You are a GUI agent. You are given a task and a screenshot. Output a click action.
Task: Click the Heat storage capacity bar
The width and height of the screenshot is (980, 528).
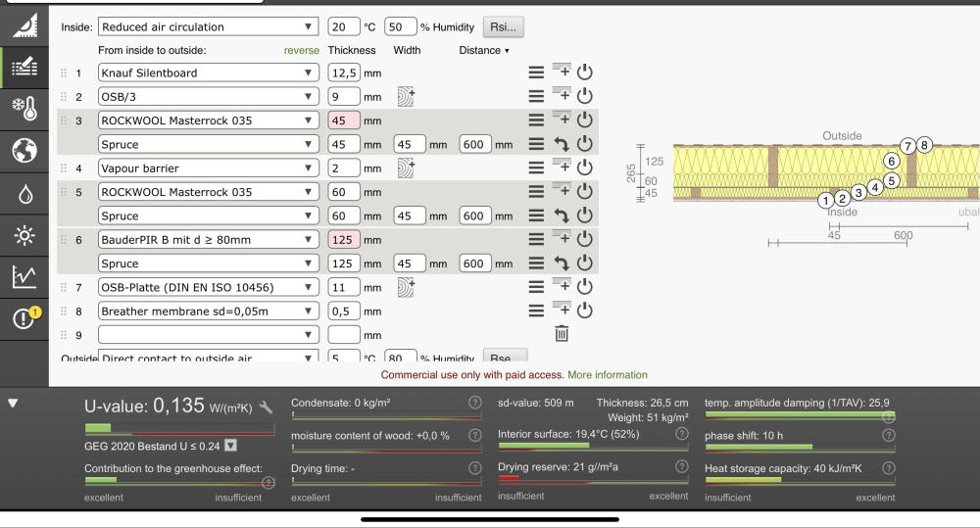click(800, 480)
